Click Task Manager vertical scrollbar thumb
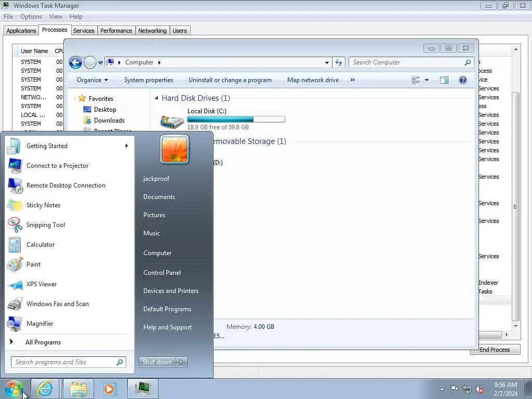The height and width of the screenshot is (399, 532). [x=515, y=207]
